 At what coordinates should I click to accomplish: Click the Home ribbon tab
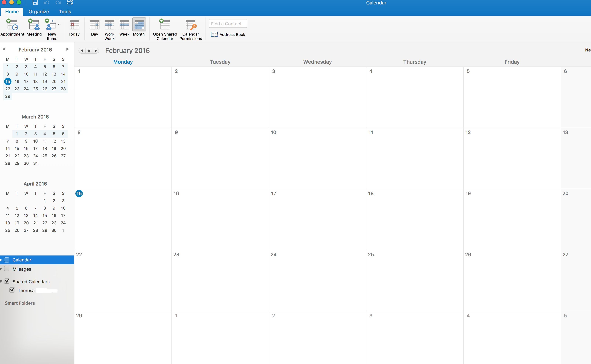[12, 11]
